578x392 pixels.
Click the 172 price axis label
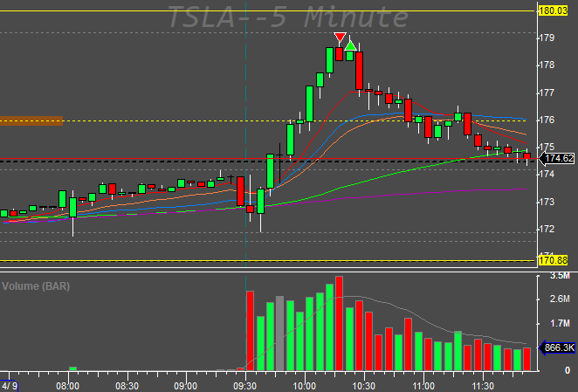pyautogui.click(x=547, y=229)
